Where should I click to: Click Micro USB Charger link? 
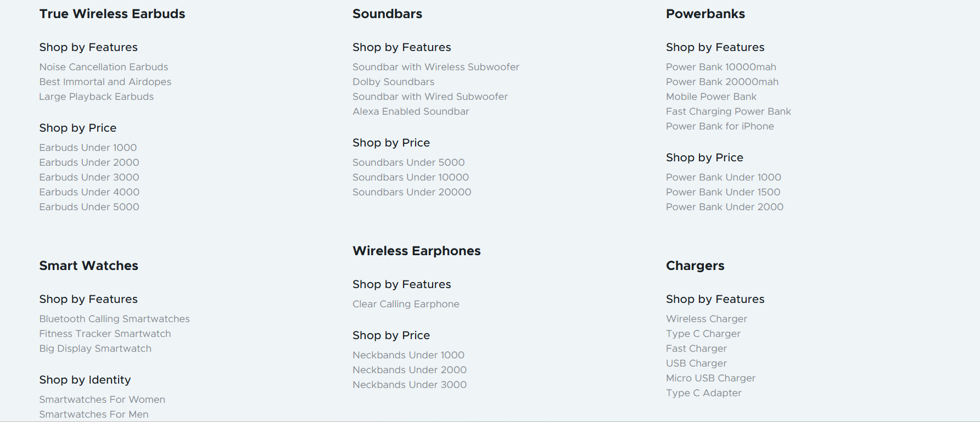(x=710, y=378)
